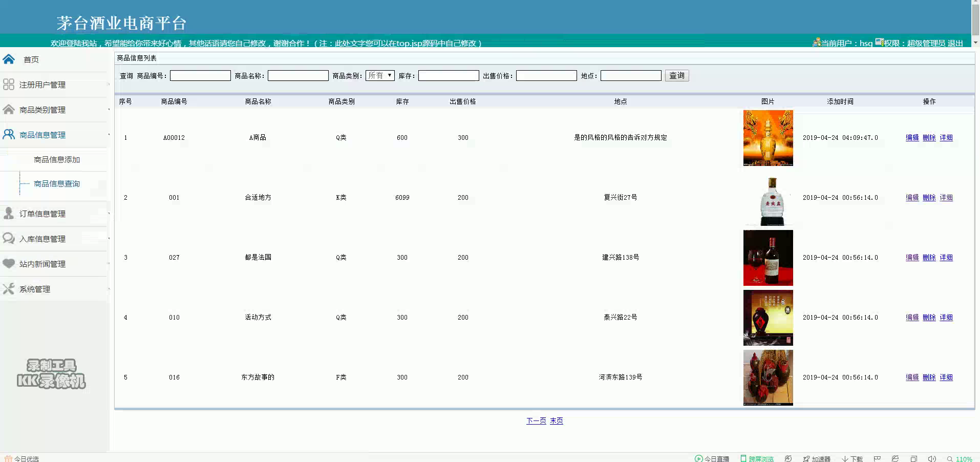Click current user icon in header
Screen dimensions: 980x462
coord(817,42)
